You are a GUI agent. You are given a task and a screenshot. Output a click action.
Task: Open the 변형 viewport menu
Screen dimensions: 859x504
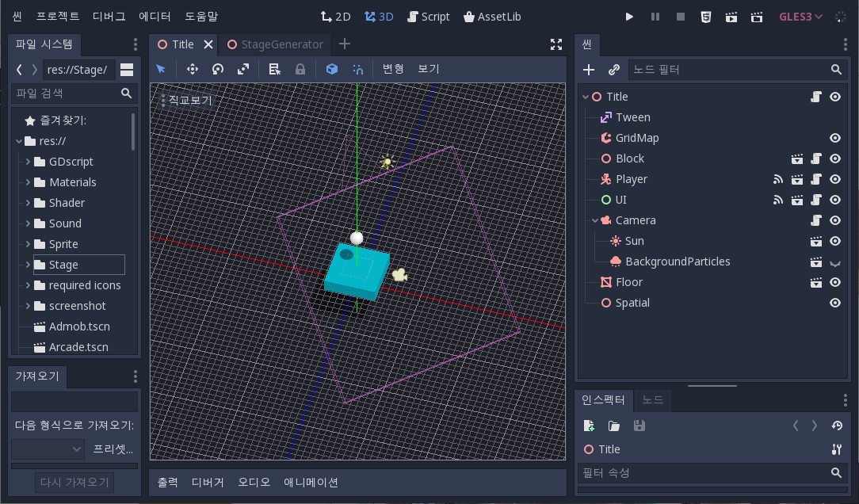393,69
